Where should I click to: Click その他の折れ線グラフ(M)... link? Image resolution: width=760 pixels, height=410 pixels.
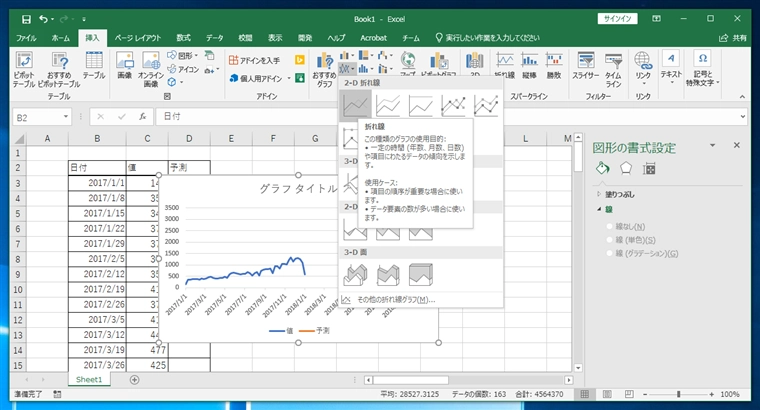(x=396, y=299)
